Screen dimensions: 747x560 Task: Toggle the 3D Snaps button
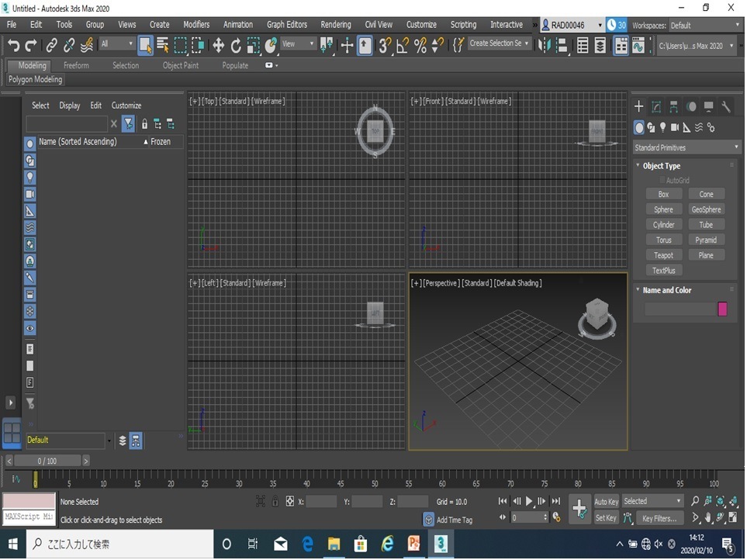tap(385, 46)
